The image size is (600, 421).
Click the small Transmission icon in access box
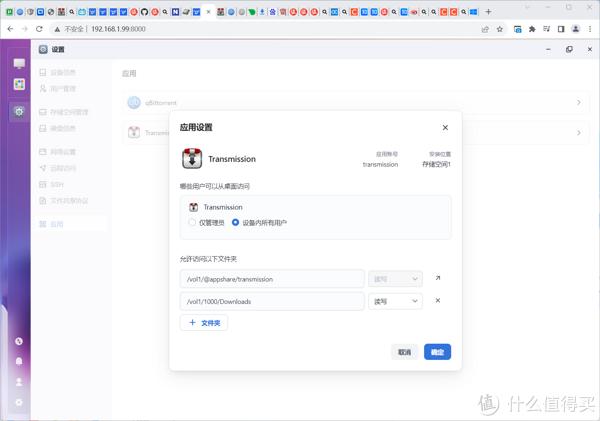194,207
